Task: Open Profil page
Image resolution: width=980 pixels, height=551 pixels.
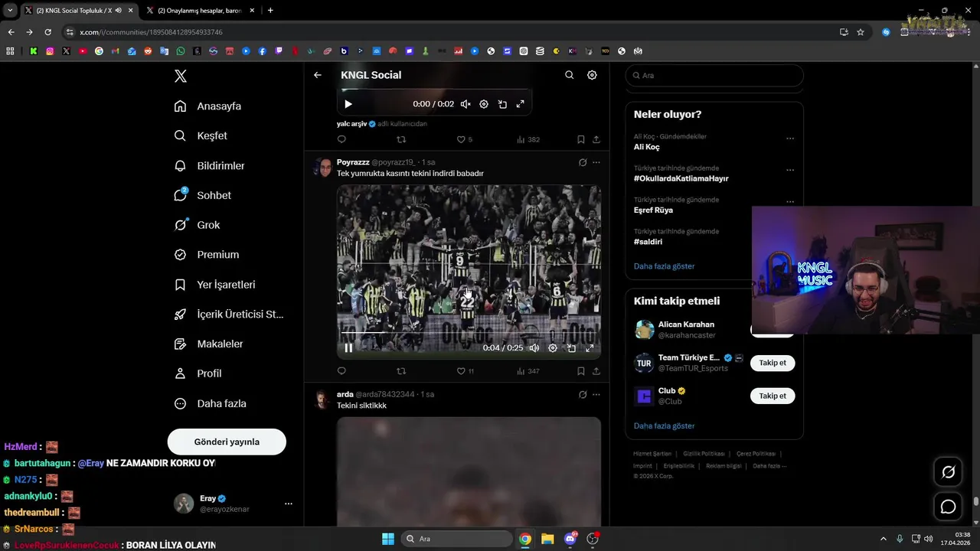Action: (x=198, y=373)
